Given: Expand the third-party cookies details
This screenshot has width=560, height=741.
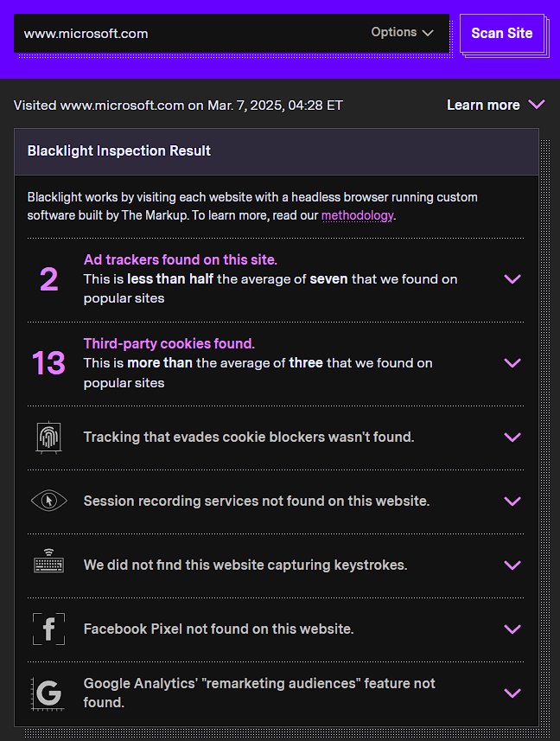Looking at the screenshot, I should 512,363.
